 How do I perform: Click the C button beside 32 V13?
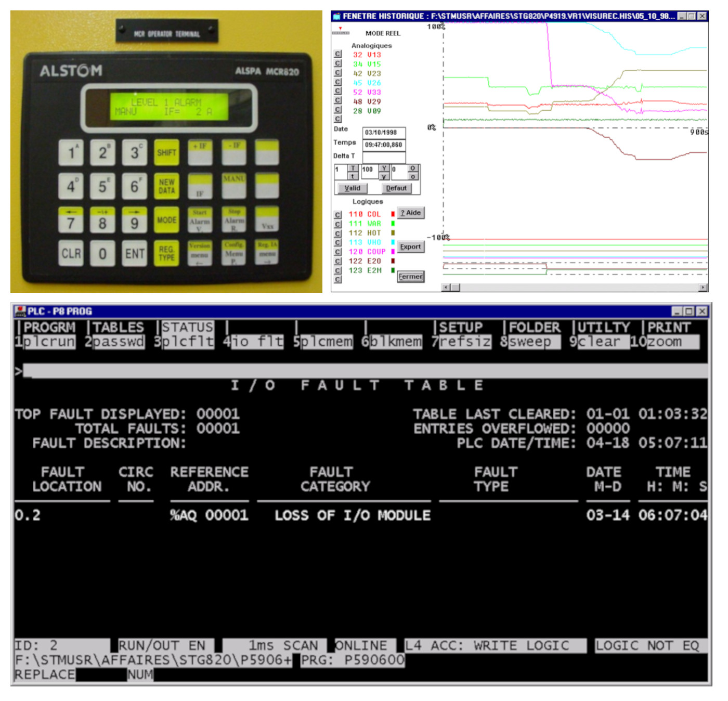coord(338,55)
